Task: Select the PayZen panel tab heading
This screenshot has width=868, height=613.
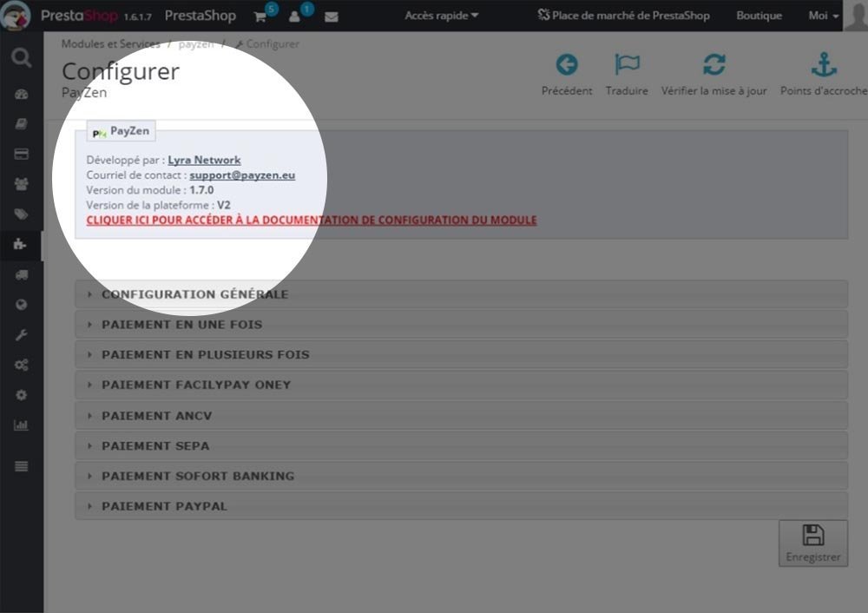Action: tap(122, 131)
